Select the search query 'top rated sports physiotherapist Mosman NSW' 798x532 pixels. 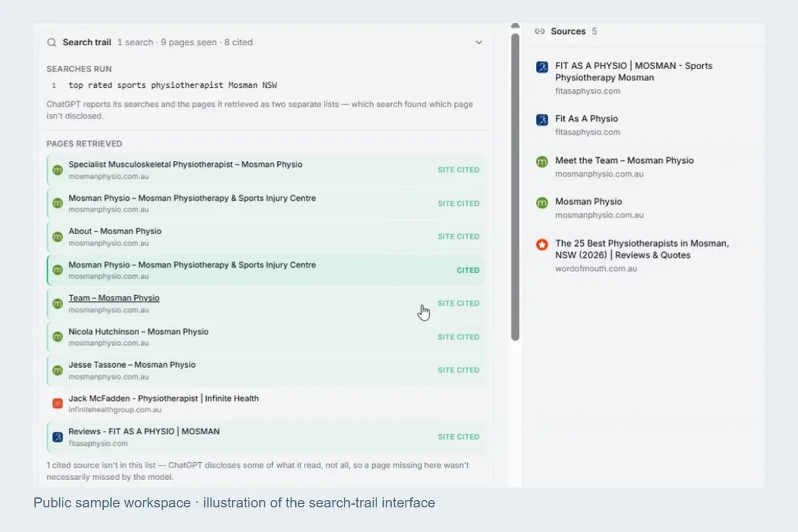click(x=173, y=86)
